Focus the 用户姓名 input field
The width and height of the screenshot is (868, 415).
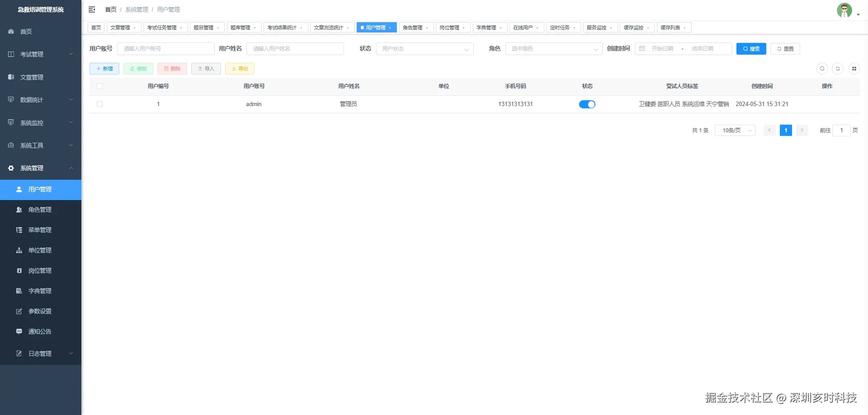295,49
